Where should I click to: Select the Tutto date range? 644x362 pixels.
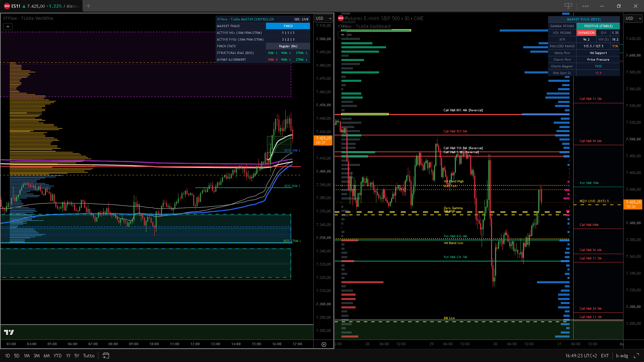[x=89, y=356]
